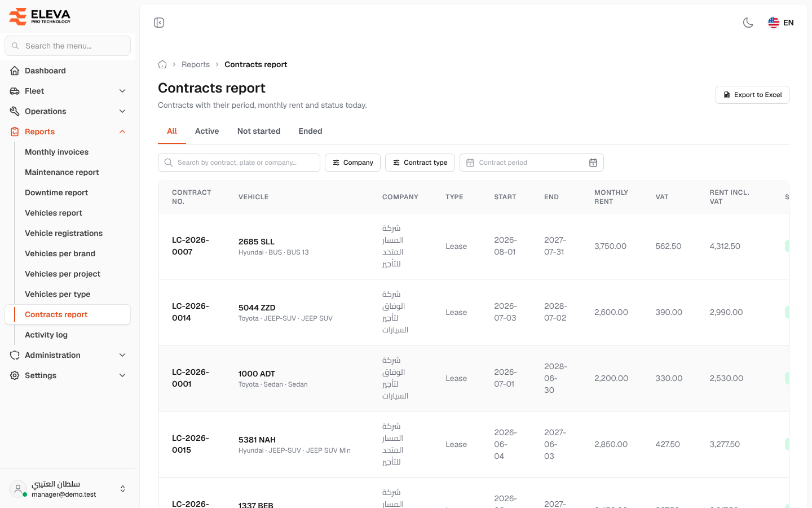Expand the Settings menu chevron

122,375
